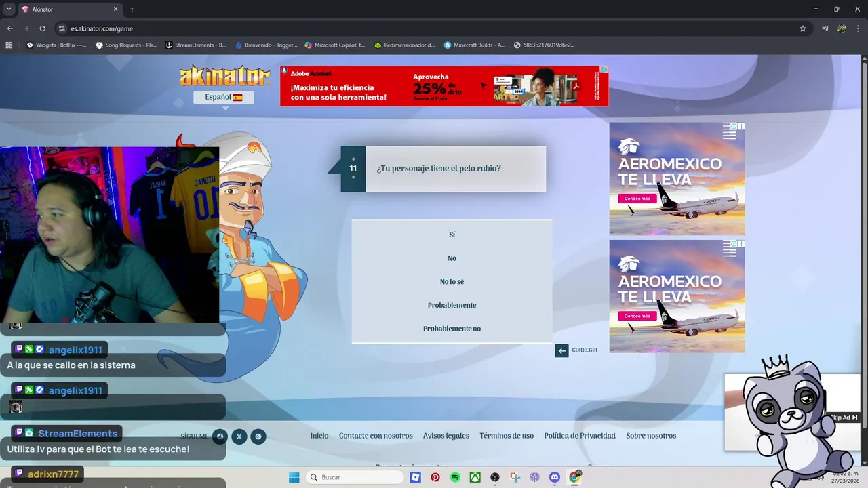Viewport: 868px width, 488px height.
Task: Select the 'Probablemente' answer
Action: (x=452, y=306)
